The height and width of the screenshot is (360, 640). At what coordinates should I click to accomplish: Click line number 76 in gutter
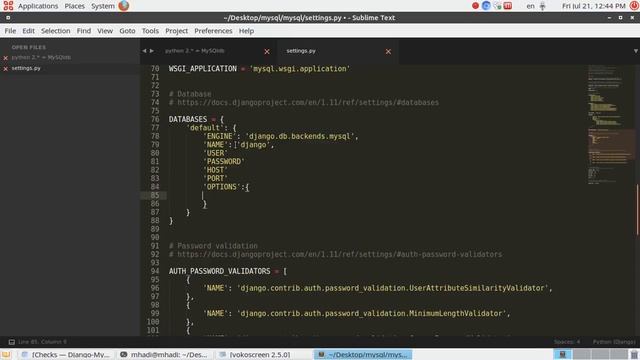[x=155, y=119]
